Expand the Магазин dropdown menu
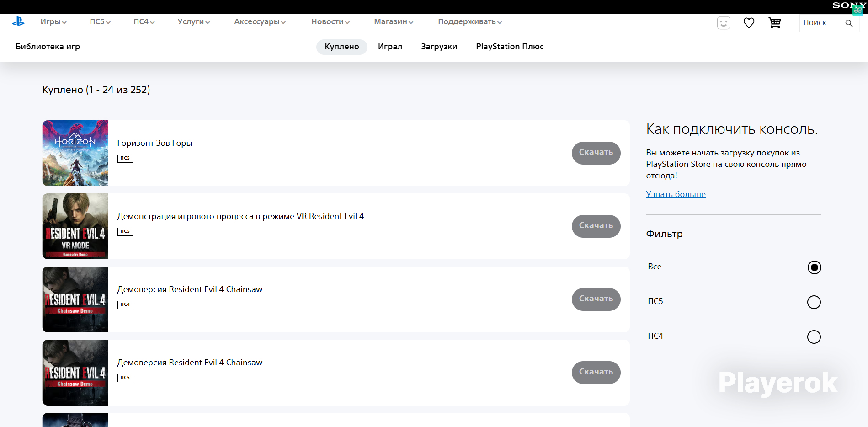Viewport: 868px width, 427px height. point(394,22)
